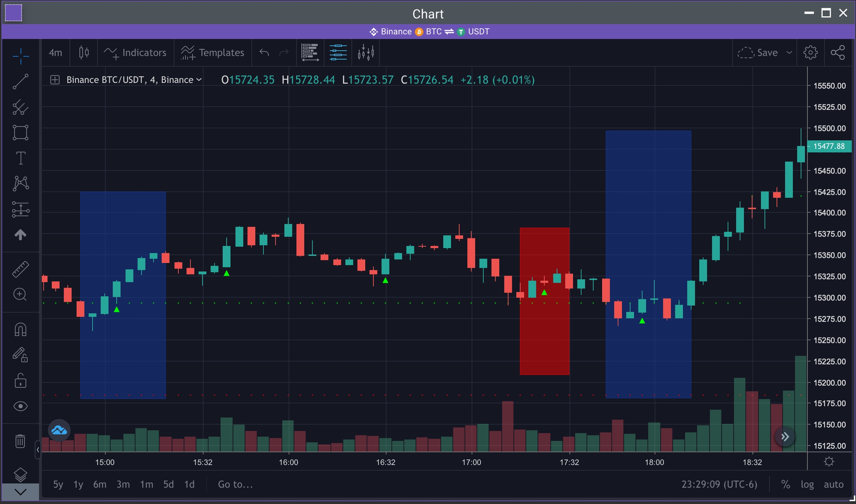Click the Go to... date link
This screenshot has width=856, height=504.
(235, 484)
